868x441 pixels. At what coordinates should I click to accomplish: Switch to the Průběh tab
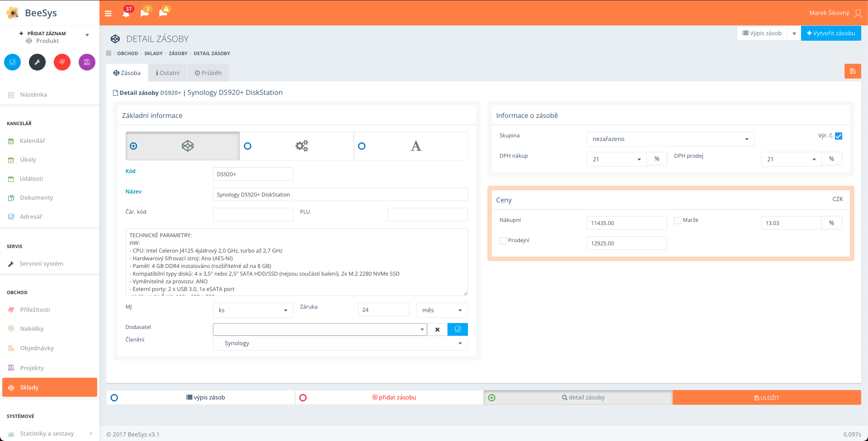208,73
